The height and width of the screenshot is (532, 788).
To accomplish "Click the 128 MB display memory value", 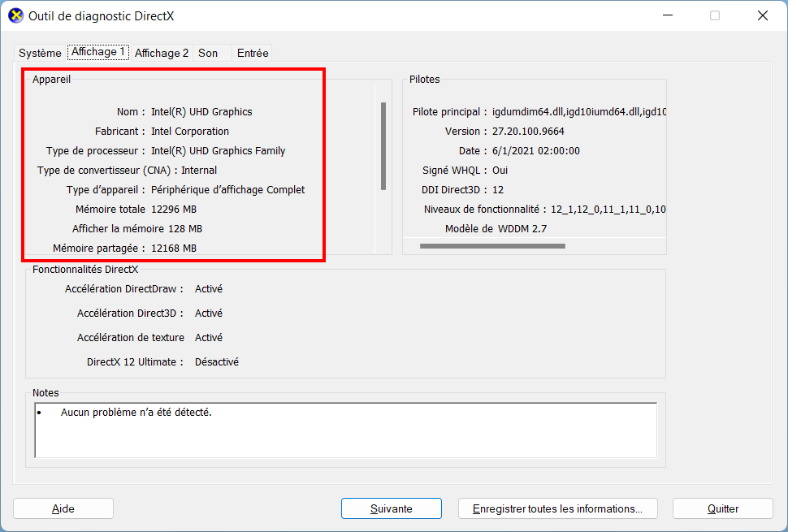I will click(x=185, y=229).
